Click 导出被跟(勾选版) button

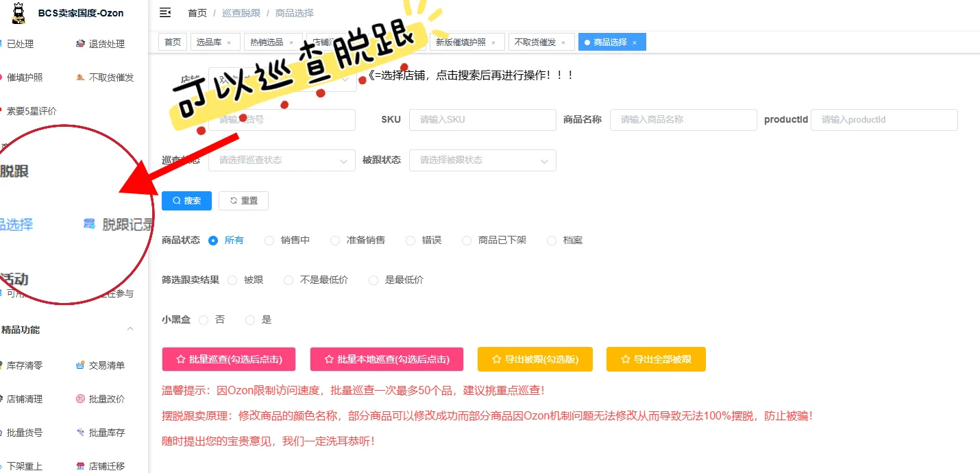[x=535, y=359]
